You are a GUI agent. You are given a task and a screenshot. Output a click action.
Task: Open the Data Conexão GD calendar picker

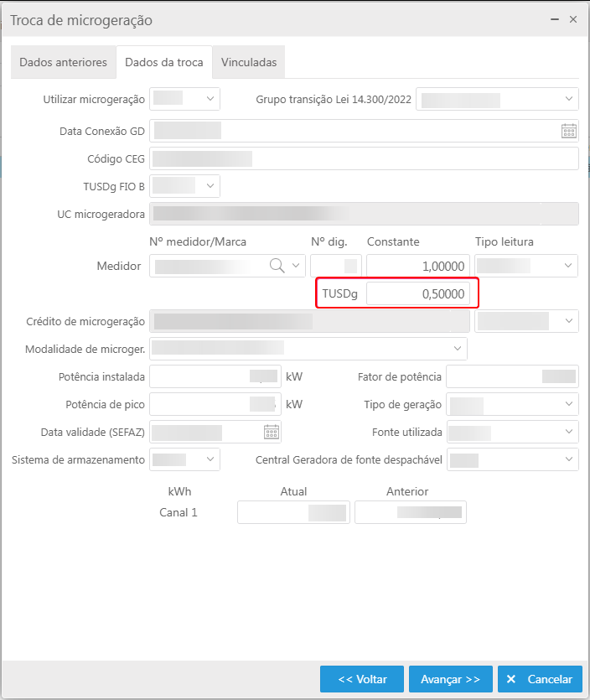pos(568,131)
